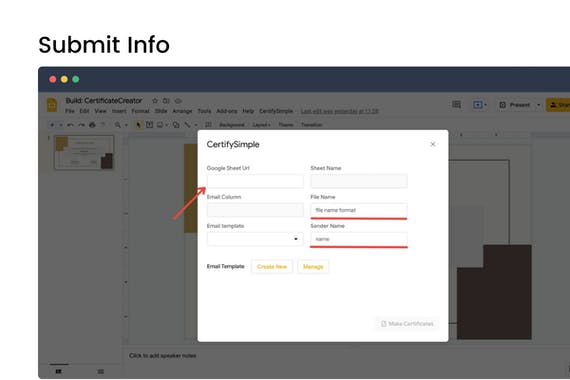Open the Present options dropdown arrow

539,105
